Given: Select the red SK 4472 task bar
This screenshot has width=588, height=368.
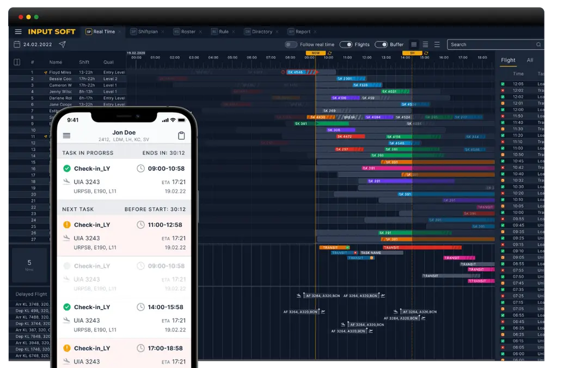Looking at the screenshot, I should 344,136.
